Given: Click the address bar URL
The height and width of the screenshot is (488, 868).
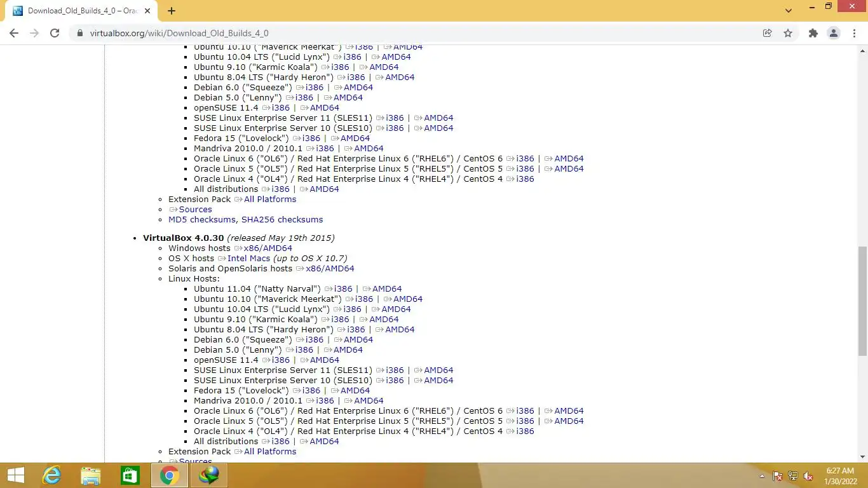Looking at the screenshot, I should pyautogui.click(x=179, y=33).
